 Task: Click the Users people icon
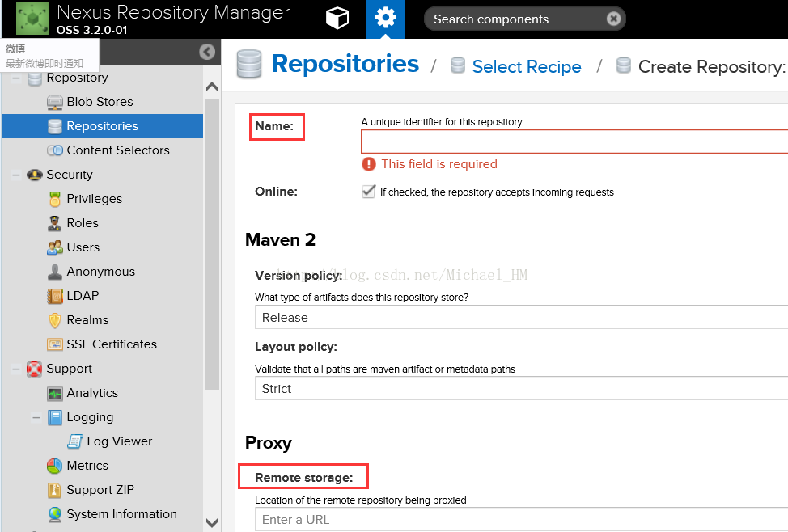(55, 247)
